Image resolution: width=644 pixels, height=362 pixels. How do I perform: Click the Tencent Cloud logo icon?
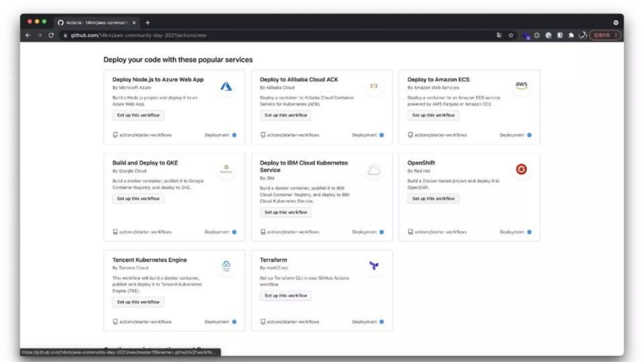pyautogui.click(x=226, y=265)
